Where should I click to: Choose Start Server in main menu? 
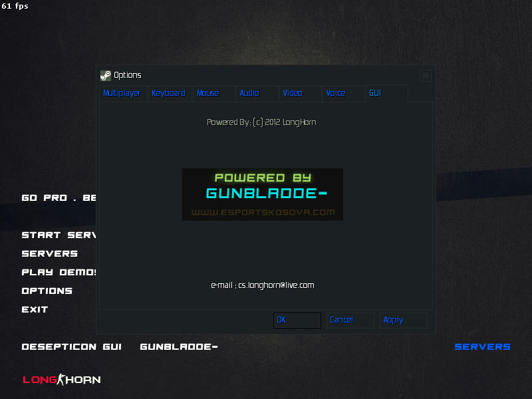[59, 235]
